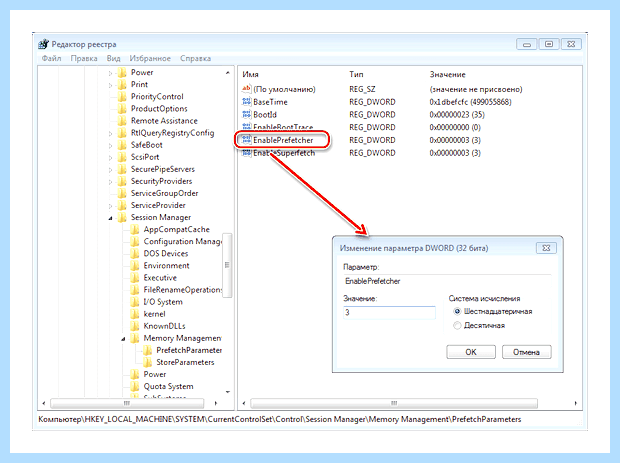Click the PrefetchParameters folder icon

pyautogui.click(x=147, y=350)
